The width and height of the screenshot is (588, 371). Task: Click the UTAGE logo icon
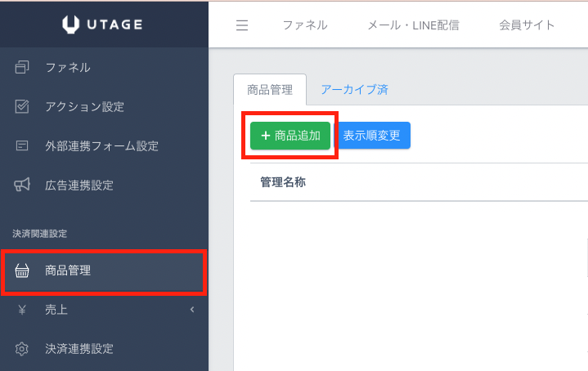pos(72,25)
